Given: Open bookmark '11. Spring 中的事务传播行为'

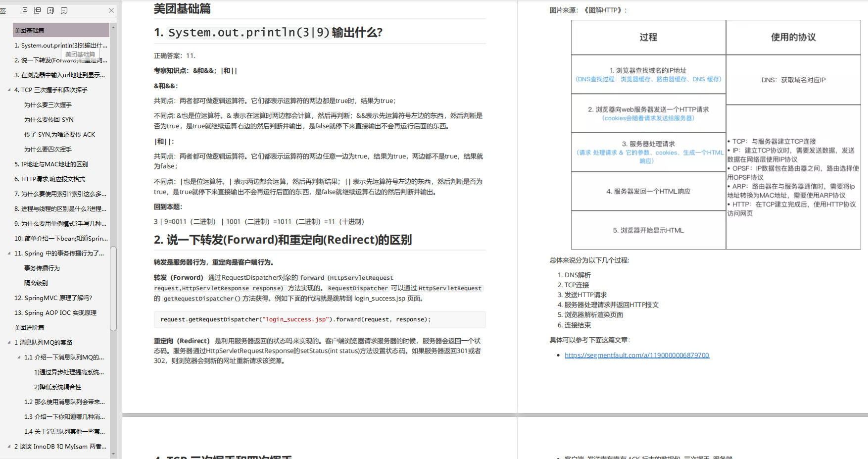Looking at the screenshot, I should (x=59, y=254).
